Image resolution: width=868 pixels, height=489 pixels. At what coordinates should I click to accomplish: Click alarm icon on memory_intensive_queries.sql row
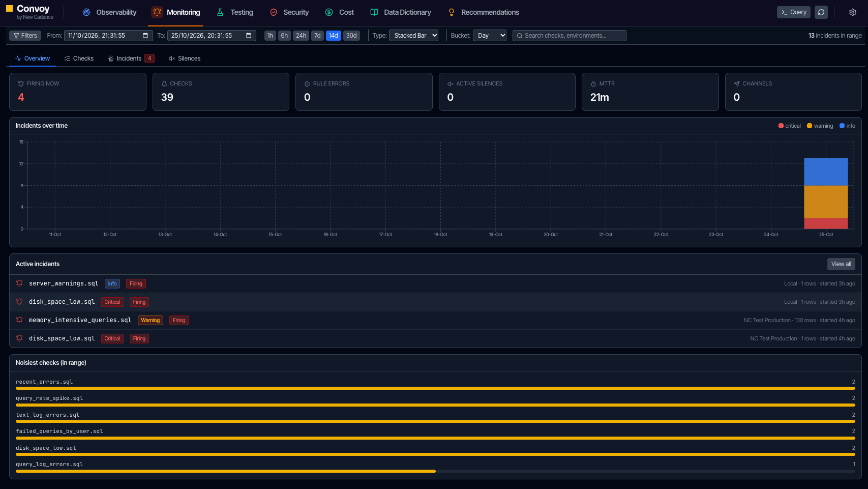click(19, 320)
